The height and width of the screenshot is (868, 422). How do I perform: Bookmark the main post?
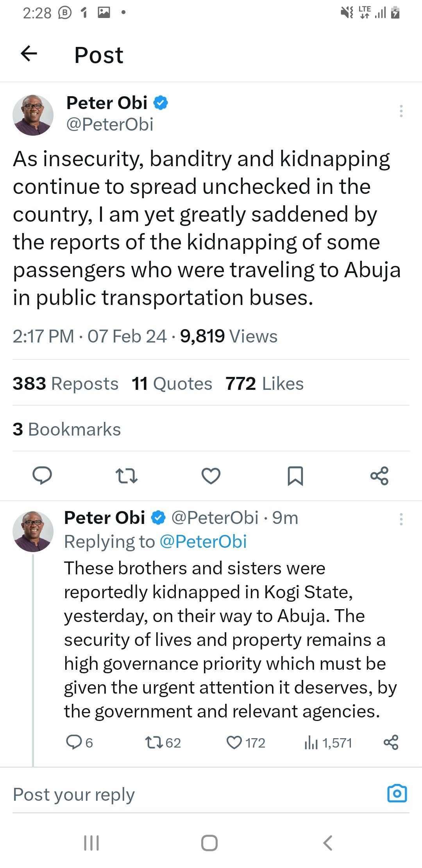[x=295, y=476]
